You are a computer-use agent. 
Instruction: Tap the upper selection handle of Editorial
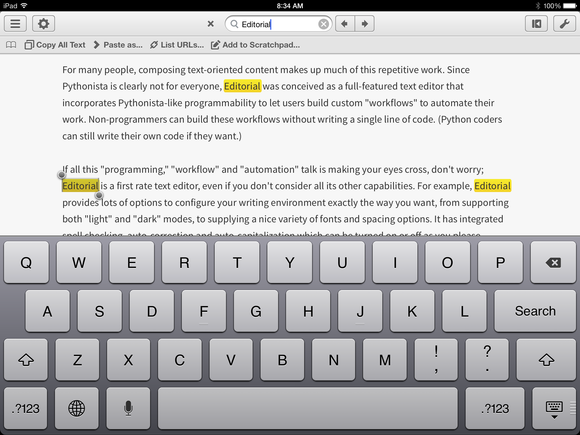click(x=62, y=175)
